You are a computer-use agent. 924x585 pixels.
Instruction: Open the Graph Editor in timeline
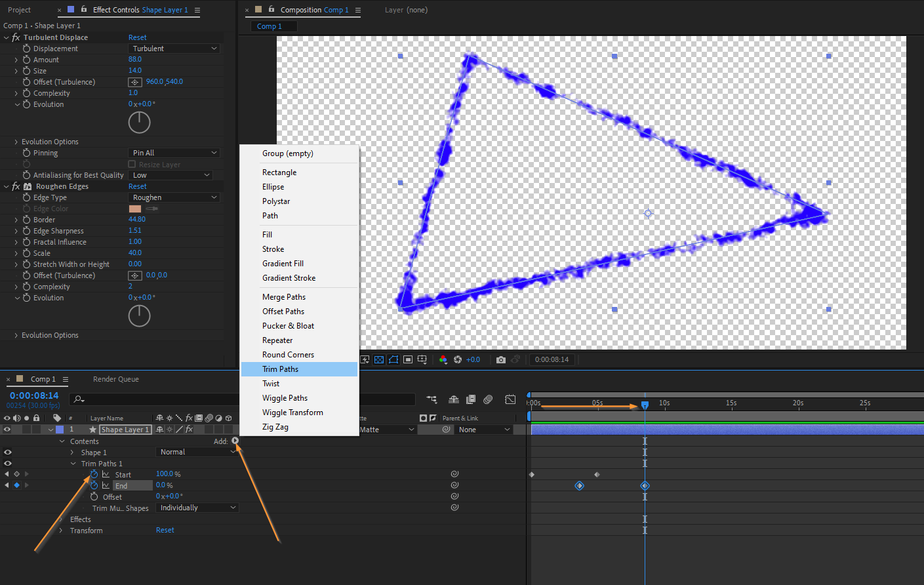[510, 399]
